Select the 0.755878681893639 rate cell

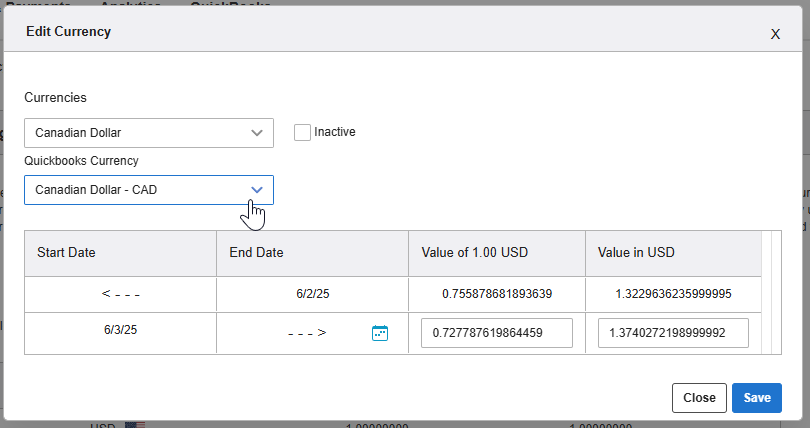(496, 295)
